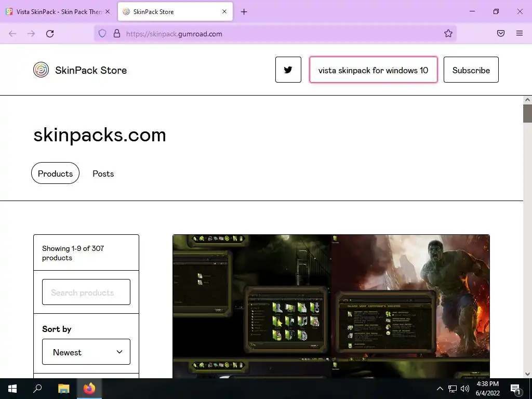Open the notification center icon

[515, 389]
